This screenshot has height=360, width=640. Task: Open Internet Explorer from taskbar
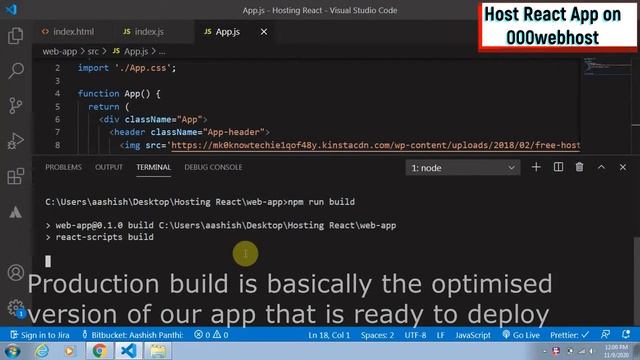[42, 351]
